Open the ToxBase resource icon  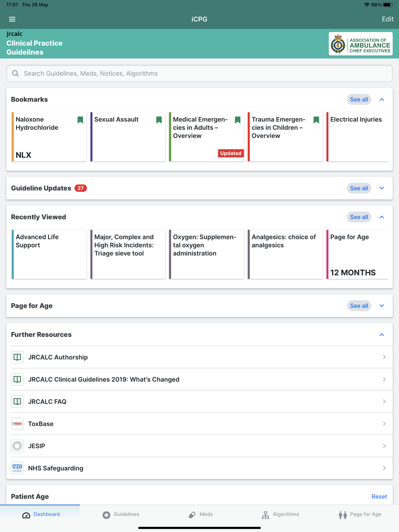(x=17, y=424)
